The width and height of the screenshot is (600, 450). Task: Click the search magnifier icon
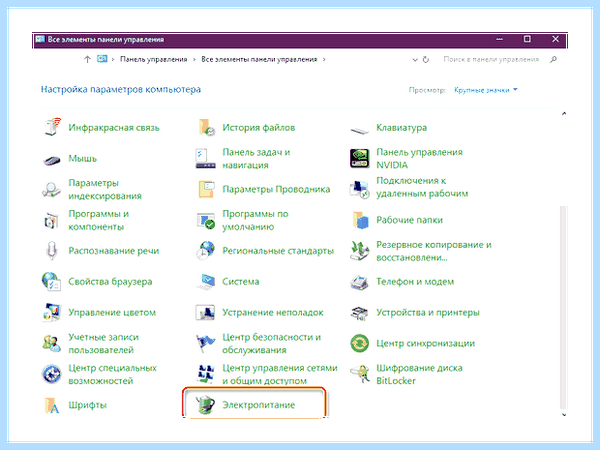click(x=553, y=59)
